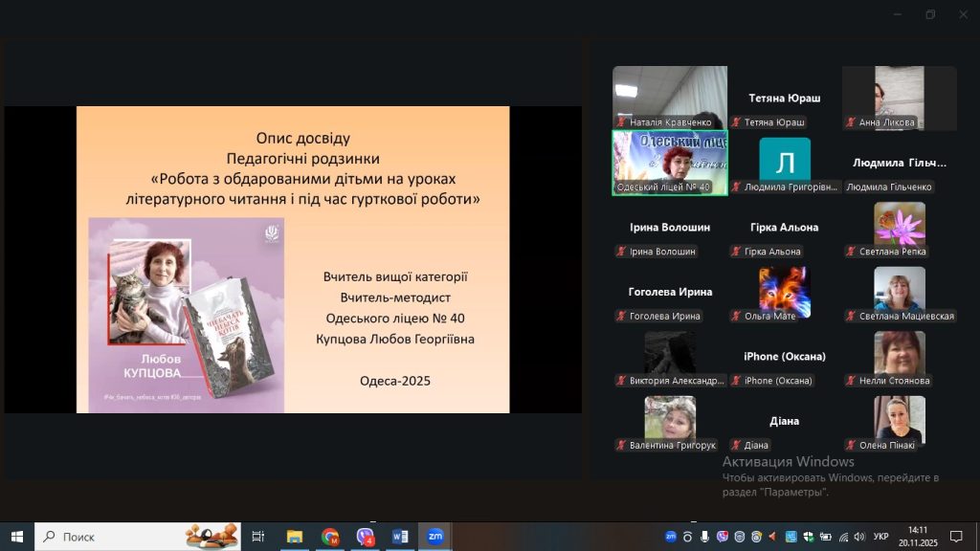Select the Одеський ліцей № 40 video tile

coord(669,163)
